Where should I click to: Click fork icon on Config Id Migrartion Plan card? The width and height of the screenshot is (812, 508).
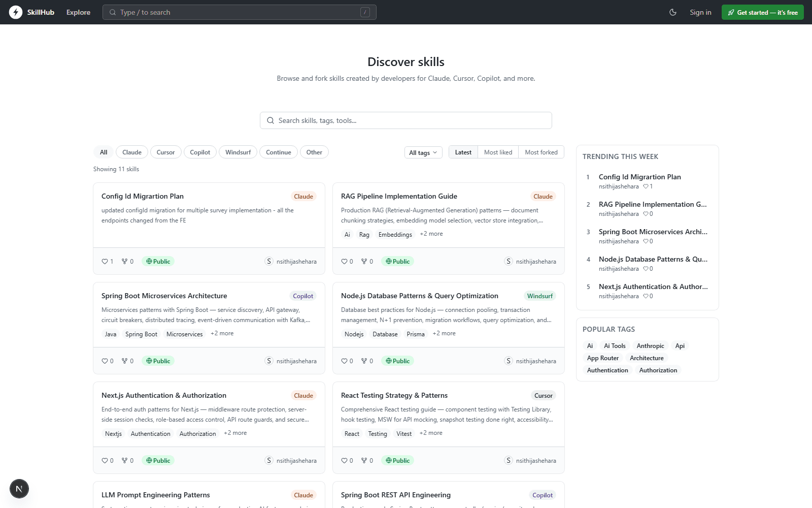coord(124,262)
